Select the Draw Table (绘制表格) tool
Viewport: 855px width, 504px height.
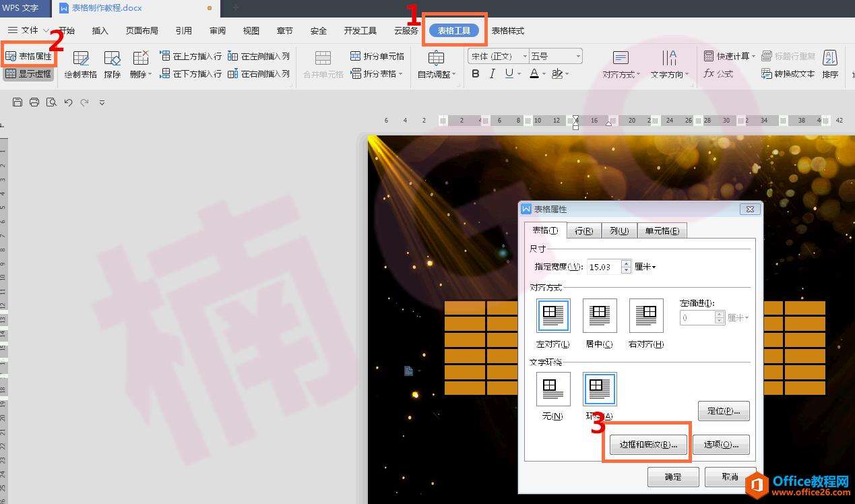[81, 65]
